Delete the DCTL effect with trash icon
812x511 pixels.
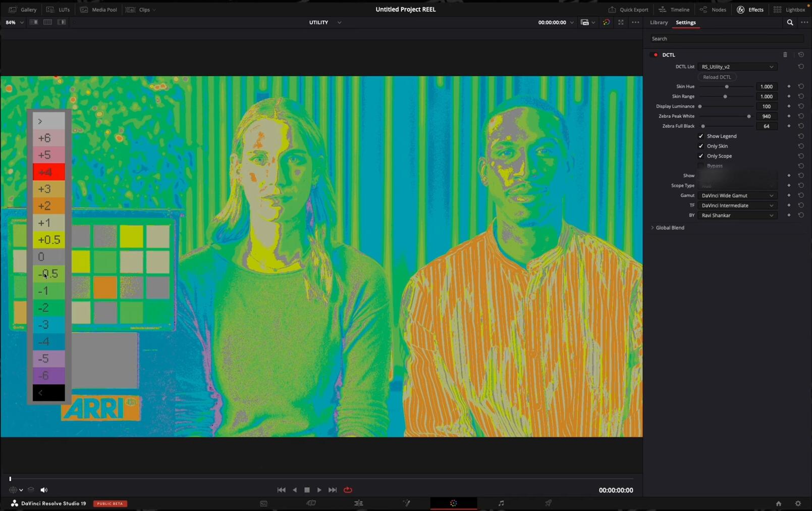click(785, 55)
